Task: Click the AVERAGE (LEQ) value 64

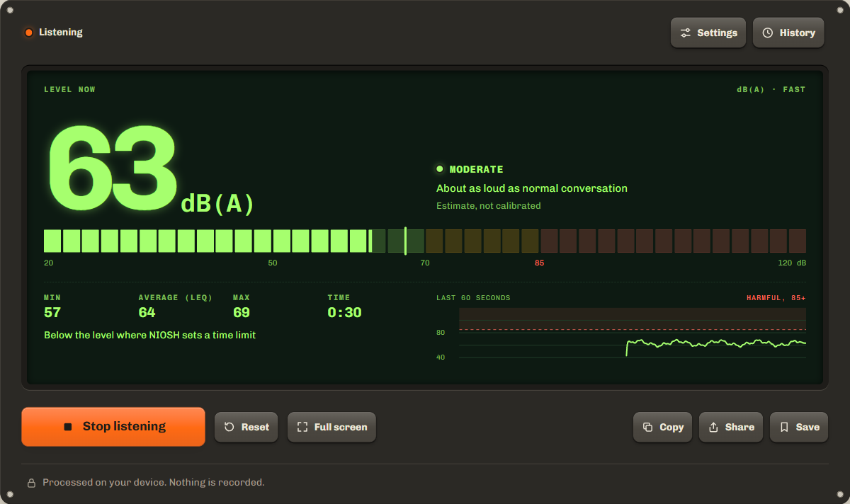Action: (147, 313)
